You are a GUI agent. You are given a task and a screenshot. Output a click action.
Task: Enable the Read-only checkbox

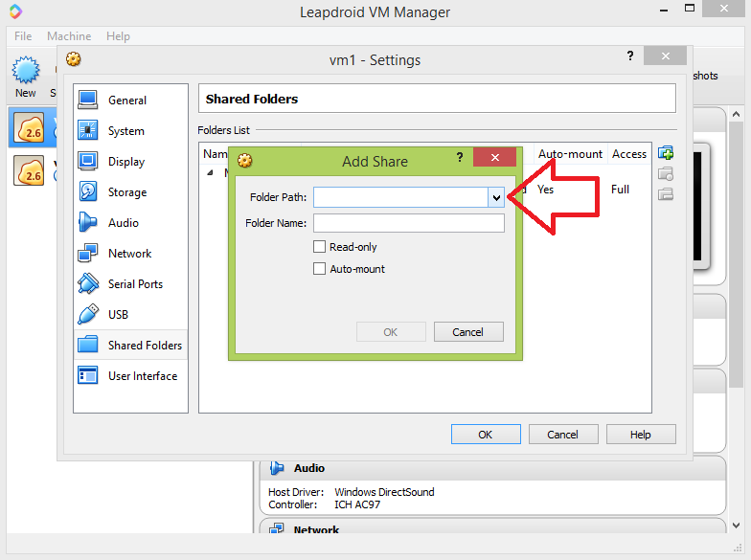[x=320, y=247]
